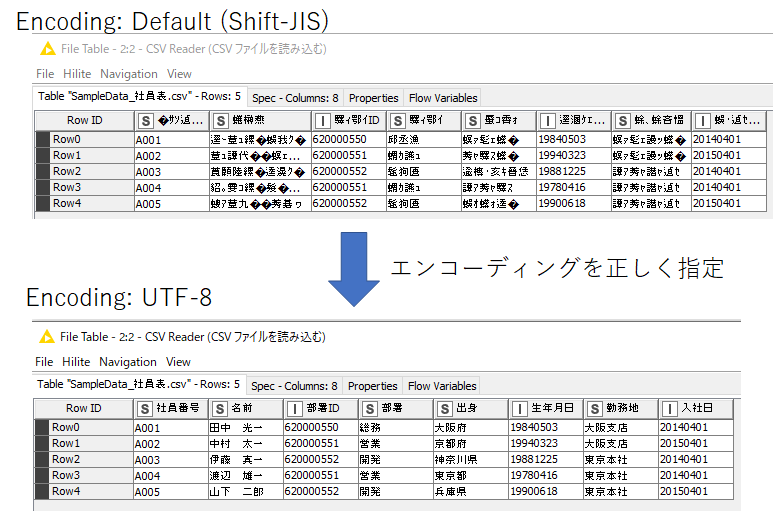Click the Row ID column header in the upper table
Screen dimensions: 773x511
[x=84, y=120]
